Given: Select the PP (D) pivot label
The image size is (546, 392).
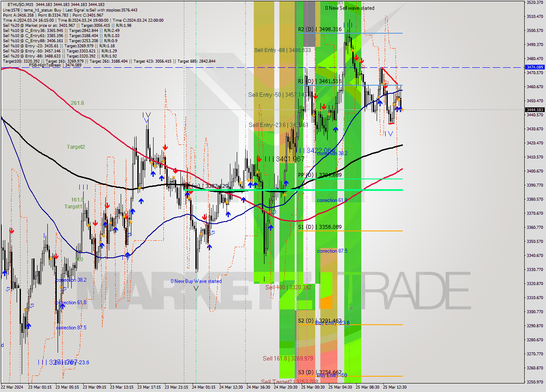Looking at the screenshot, I should (320, 175).
